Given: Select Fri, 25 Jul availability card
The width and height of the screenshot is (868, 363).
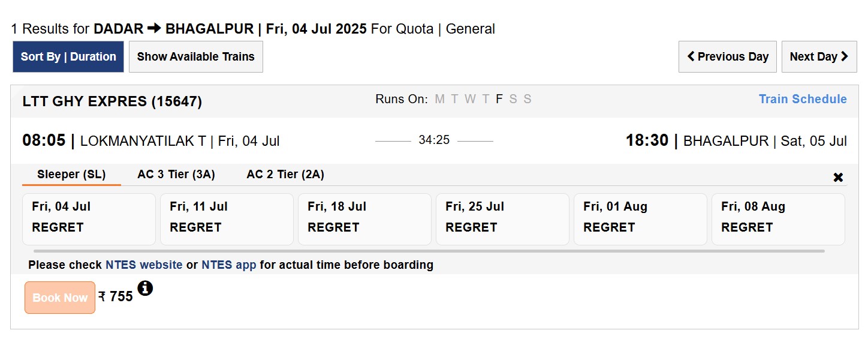Looking at the screenshot, I should [x=502, y=219].
